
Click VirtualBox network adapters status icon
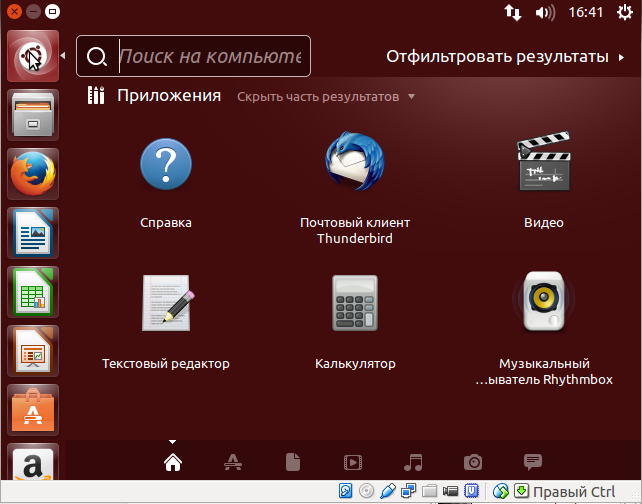tap(409, 490)
